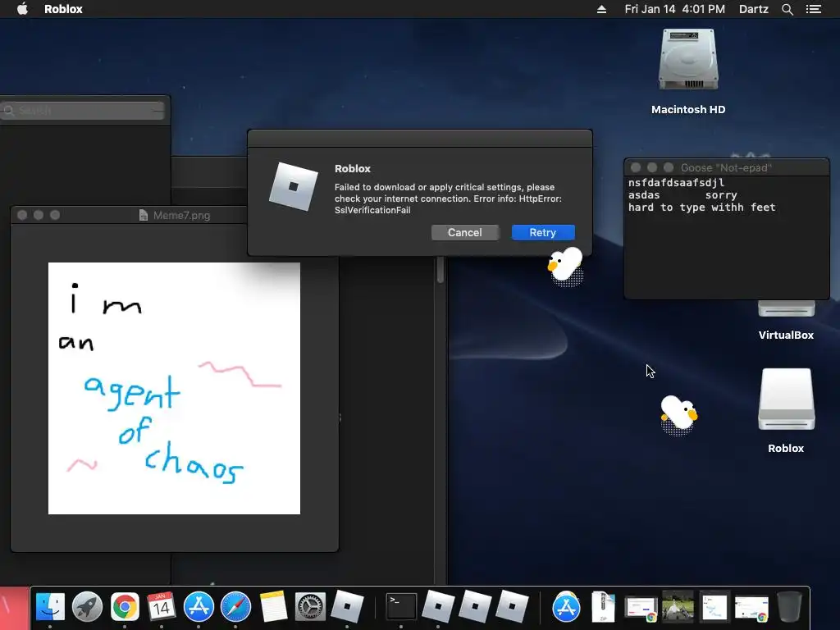Open the Roblox menu in the menu bar

63,9
